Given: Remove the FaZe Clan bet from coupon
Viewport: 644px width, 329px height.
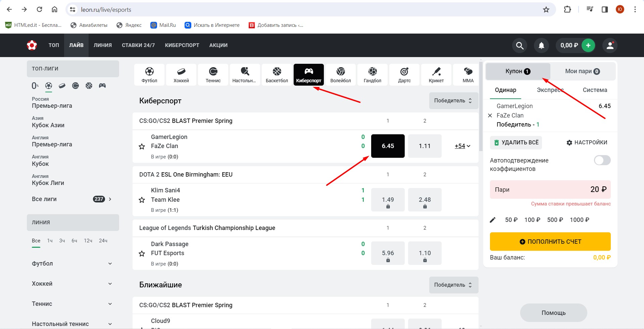Looking at the screenshot, I should point(490,115).
